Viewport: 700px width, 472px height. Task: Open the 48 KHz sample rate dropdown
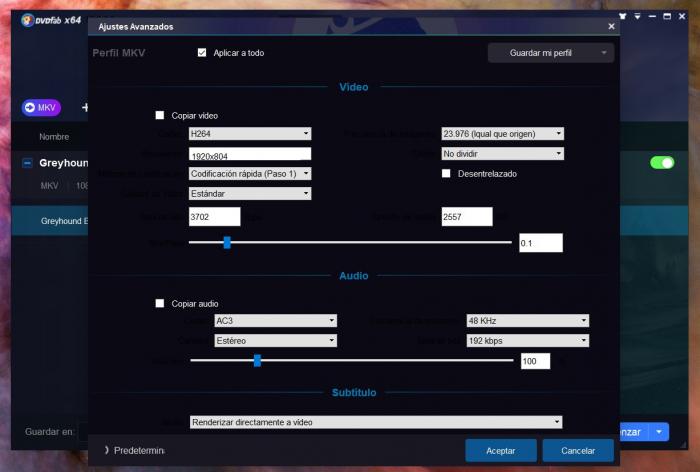coord(528,321)
